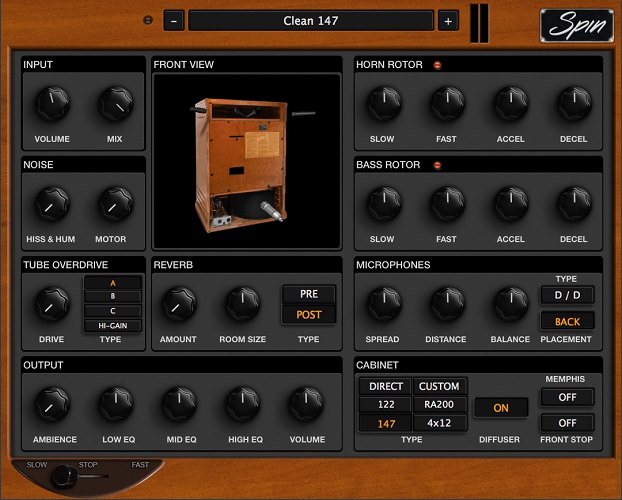Go to previous preset with minus button
622x500 pixels.
coord(174,21)
